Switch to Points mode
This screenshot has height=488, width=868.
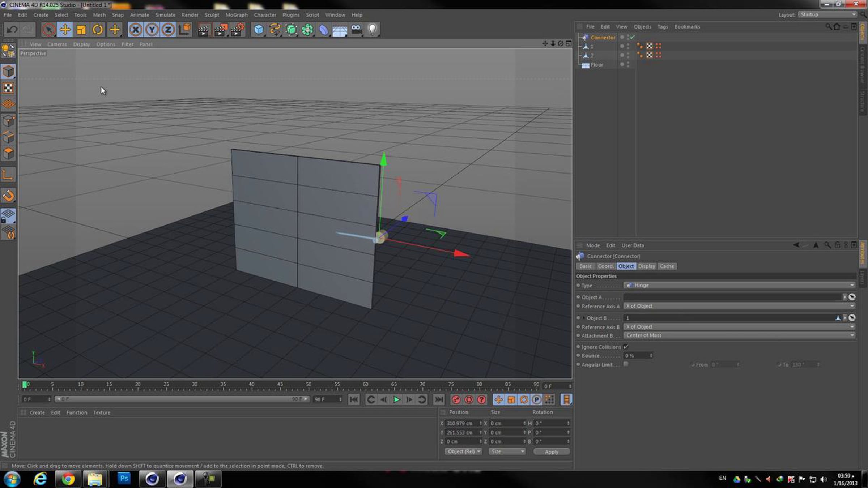click(8, 121)
